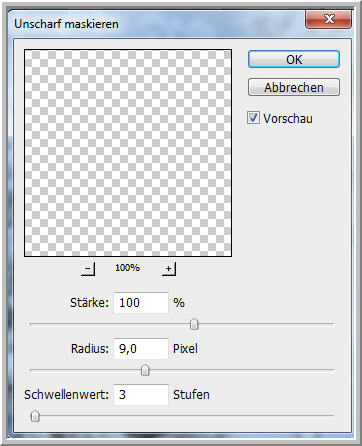The height and width of the screenshot is (446, 362).
Task: Click the Schwellenwert slider handle
Action: [35, 416]
